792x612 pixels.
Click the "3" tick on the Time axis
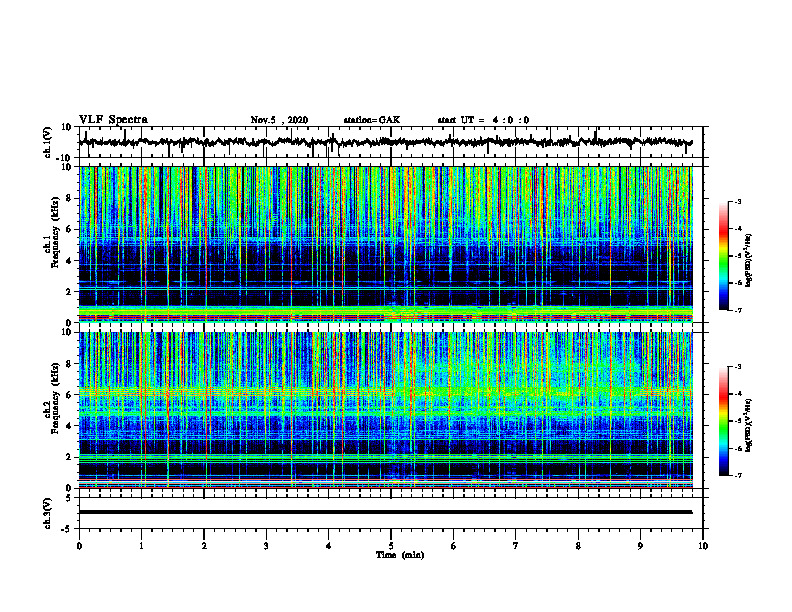266,546
